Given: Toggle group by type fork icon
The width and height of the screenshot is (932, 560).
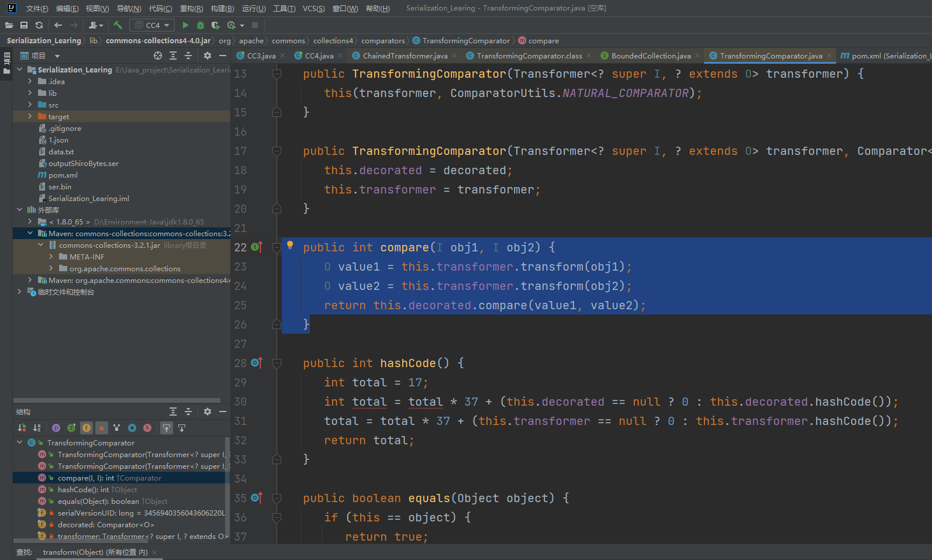Looking at the screenshot, I should click(117, 428).
